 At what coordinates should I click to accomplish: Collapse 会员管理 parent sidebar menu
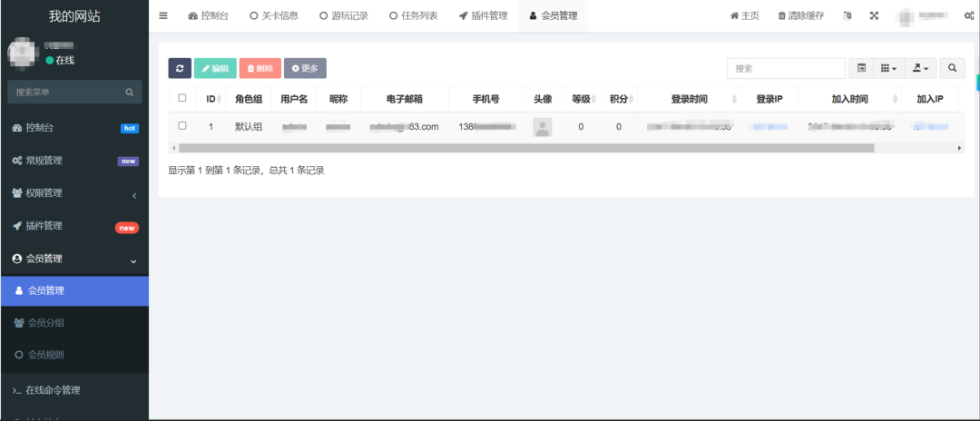pyautogui.click(x=74, y=259)
